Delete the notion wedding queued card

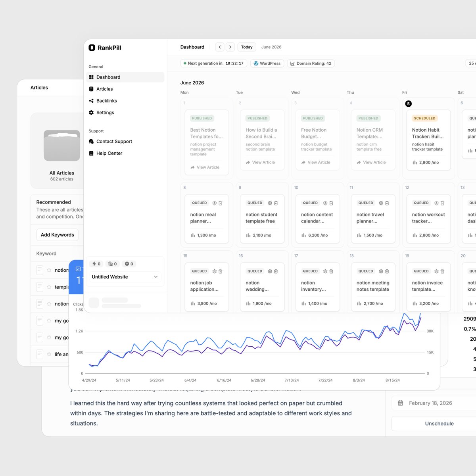tap(276, 271)
